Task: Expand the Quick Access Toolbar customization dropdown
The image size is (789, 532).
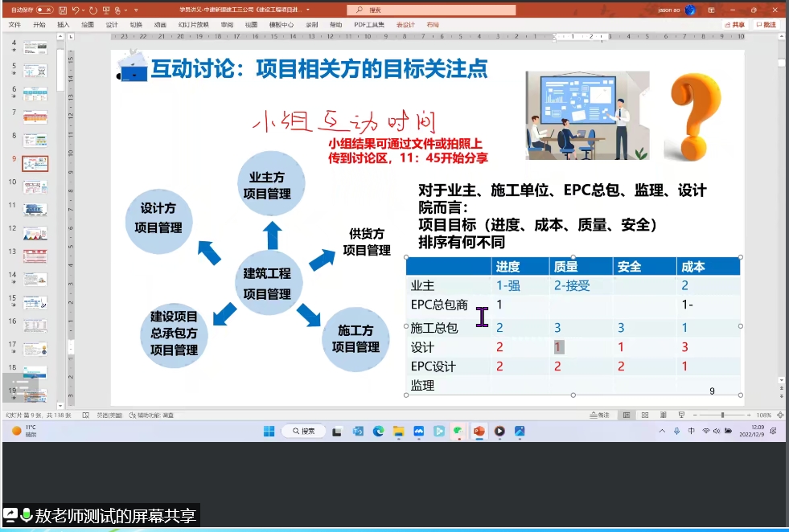Action: coord(135,10)
